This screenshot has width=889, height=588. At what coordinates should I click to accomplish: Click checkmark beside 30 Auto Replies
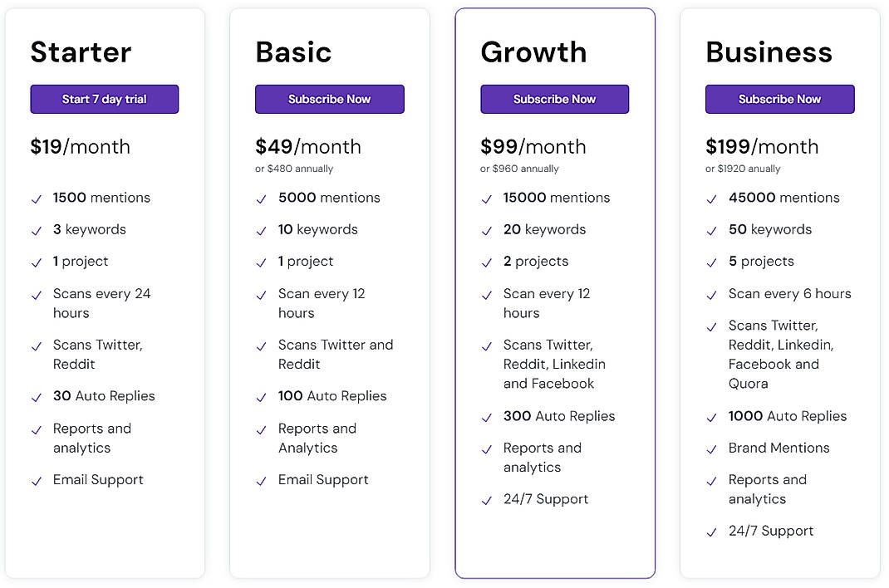37,398
